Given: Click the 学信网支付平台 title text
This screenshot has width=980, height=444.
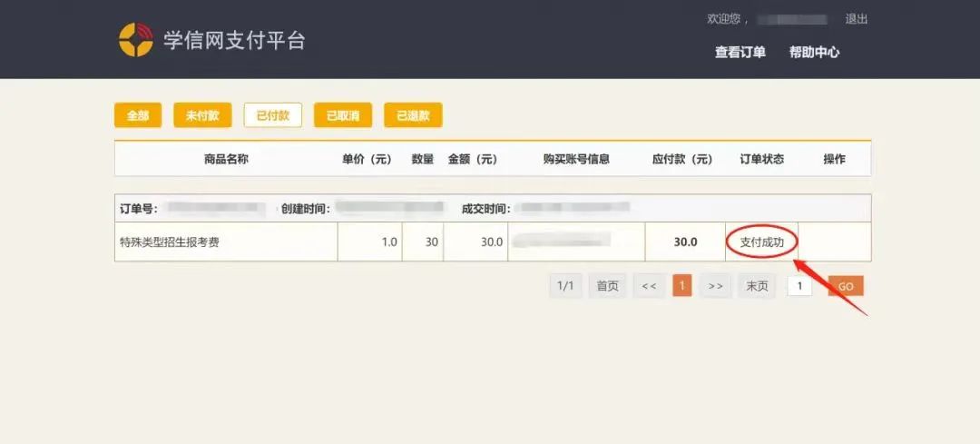Looking at the screenshot, I should click(x=234, y=40).
